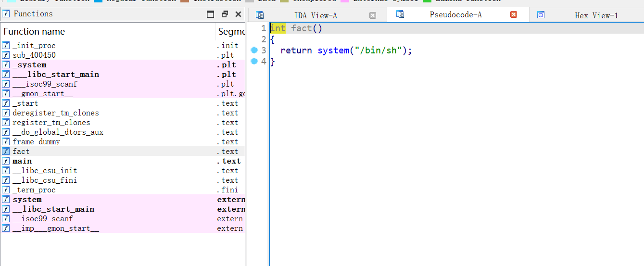
Task: Close the Pseudocode-A tab
Action: pos(514,14)
